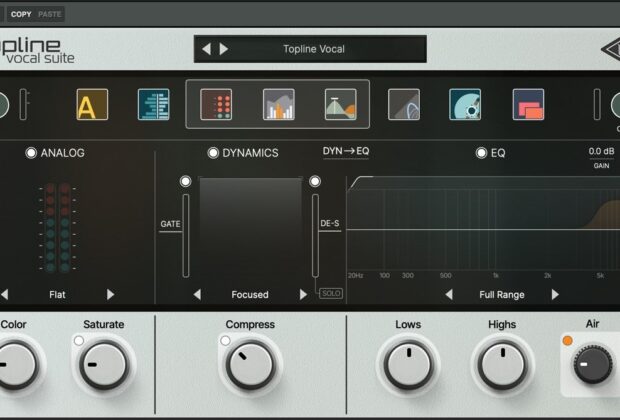This screenshot has width=620, height=420.
Task: Open the red dots dynamics module icon
Action: click(x=216, y=104)
